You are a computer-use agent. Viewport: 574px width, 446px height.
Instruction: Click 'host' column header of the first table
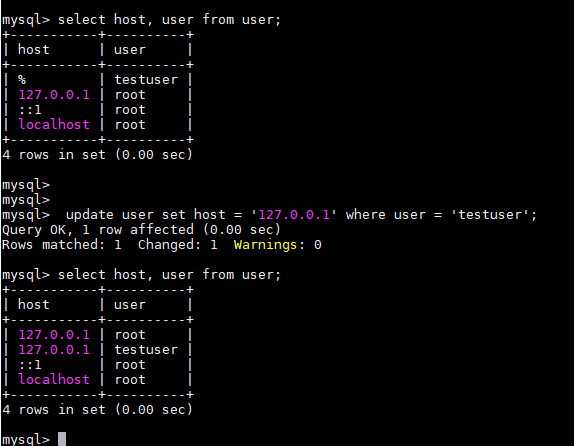[33, 50]
